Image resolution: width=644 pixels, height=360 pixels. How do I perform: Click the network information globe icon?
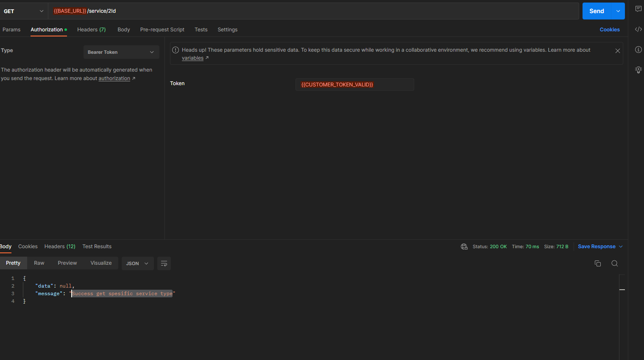[464, 246]
